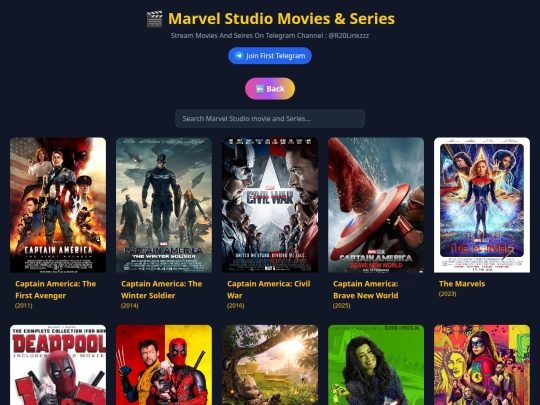Select the Ms. Marvel colorful poster

[482, 365]
